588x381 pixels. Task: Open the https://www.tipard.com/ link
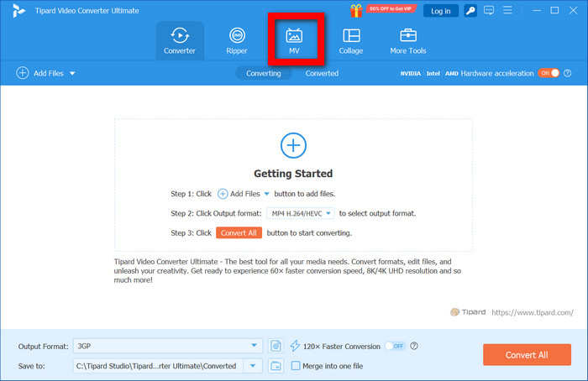pos(533,312)
